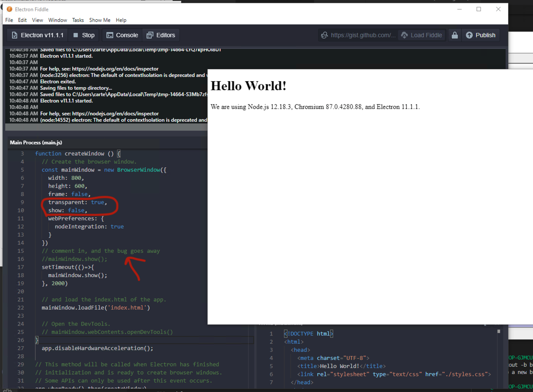The image size is (533, 392).
Task: Maximize the Electron Fiddle window
Action: (x=479, y=9)
